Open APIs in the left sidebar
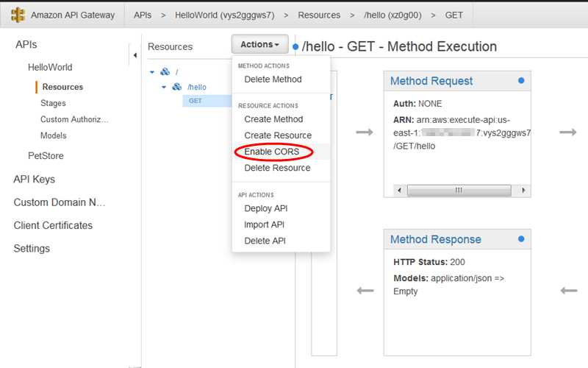 click(26, 45)
